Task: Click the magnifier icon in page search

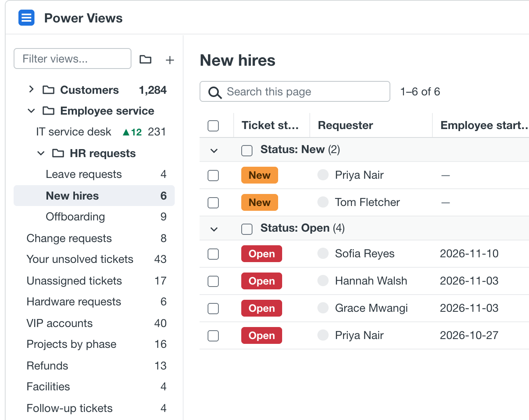Action: click(215, 93)
